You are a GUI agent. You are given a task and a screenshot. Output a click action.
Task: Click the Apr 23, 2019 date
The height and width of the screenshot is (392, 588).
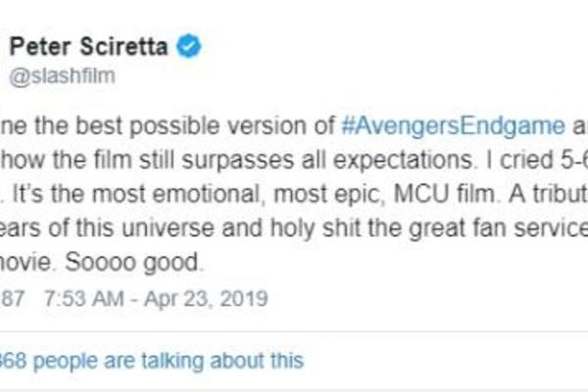point(206,299)
